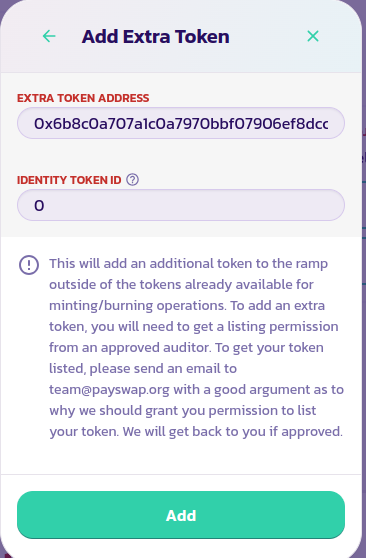
Task: Click the team@payswap.org email address
Action: pyautogui.click(x=109, y=390)
